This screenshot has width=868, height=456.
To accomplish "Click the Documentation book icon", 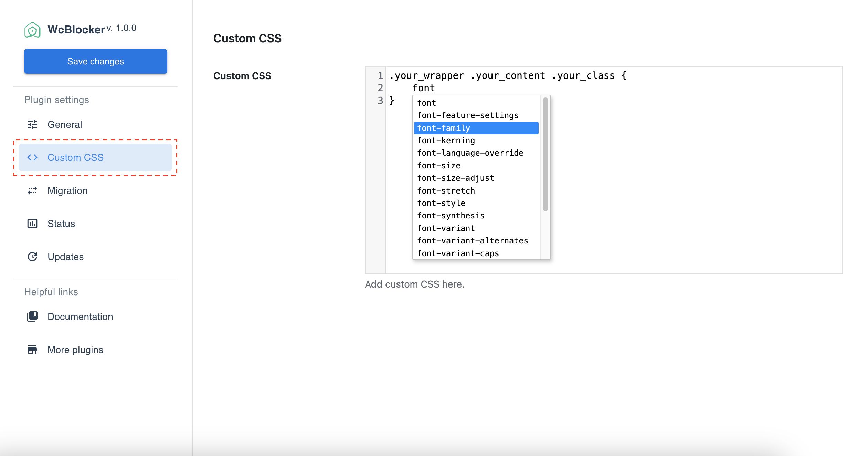I will (x=32, y=317).
